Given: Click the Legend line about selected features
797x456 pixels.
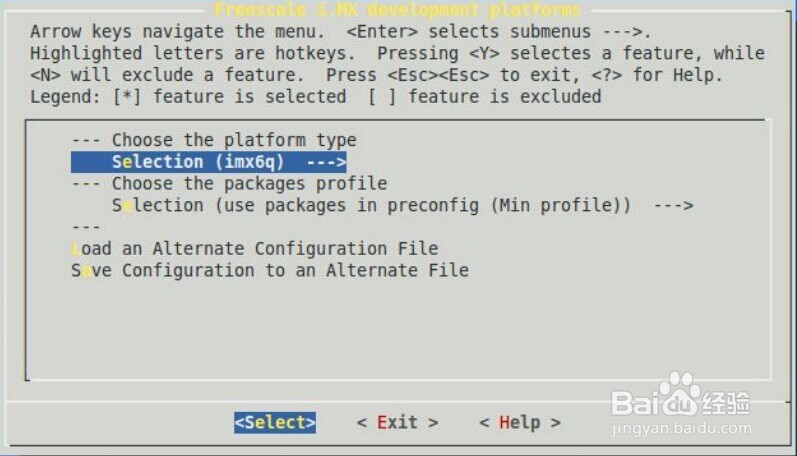Looking at the screenshot, I should pos(315,97).
